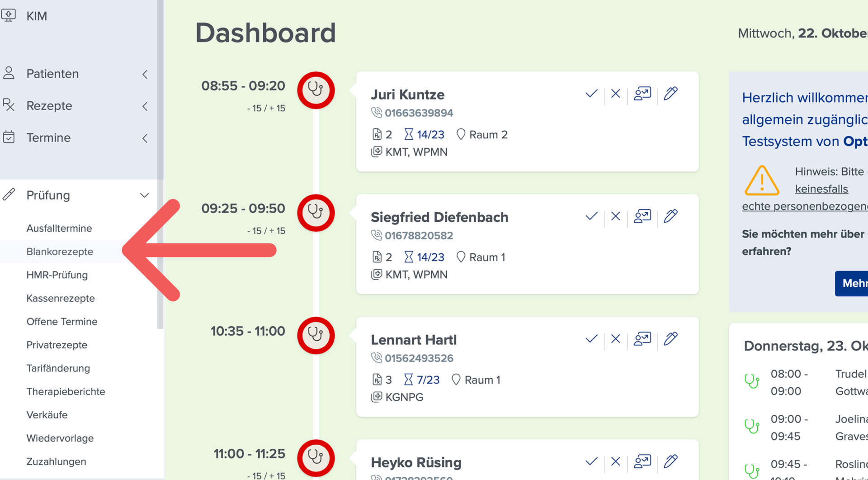Screen dimensions: 868x480
Task: Open patient record icon for Juri Kuntze
Action: point(642,94)
